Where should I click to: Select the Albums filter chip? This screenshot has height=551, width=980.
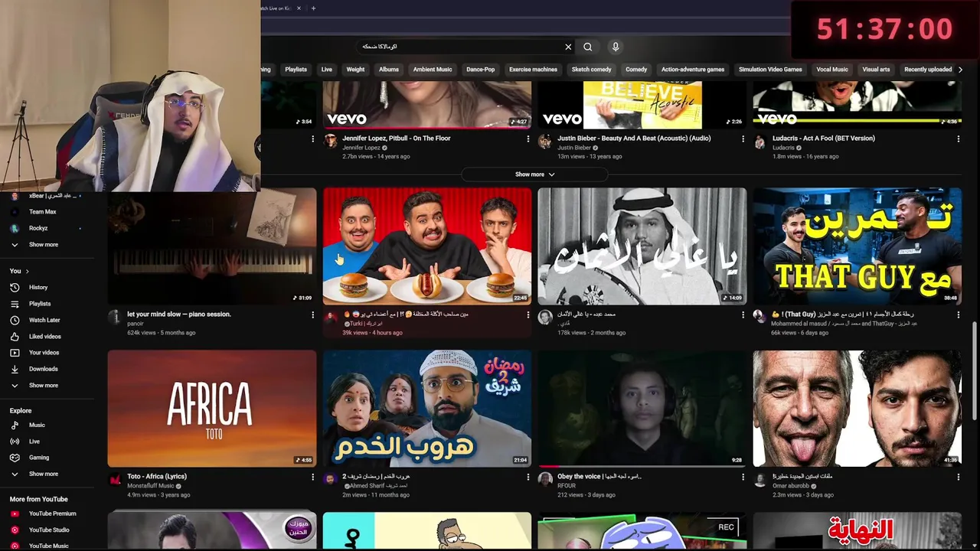(x=389, y=70)
